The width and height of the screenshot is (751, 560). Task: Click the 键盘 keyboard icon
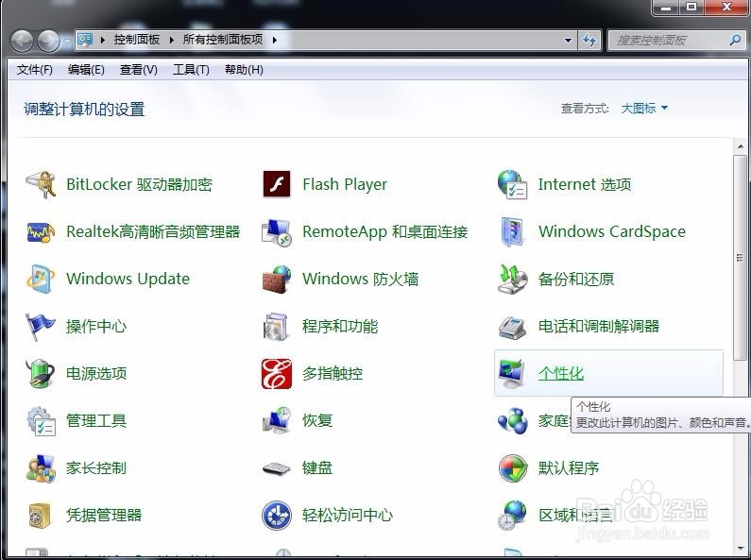point(277,468)
